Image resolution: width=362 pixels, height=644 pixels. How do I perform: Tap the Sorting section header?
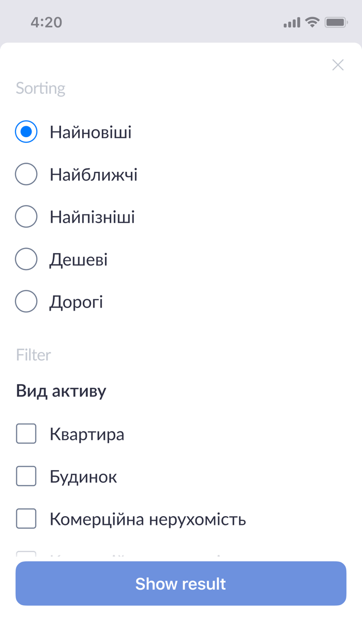click(x=40, y=88)
